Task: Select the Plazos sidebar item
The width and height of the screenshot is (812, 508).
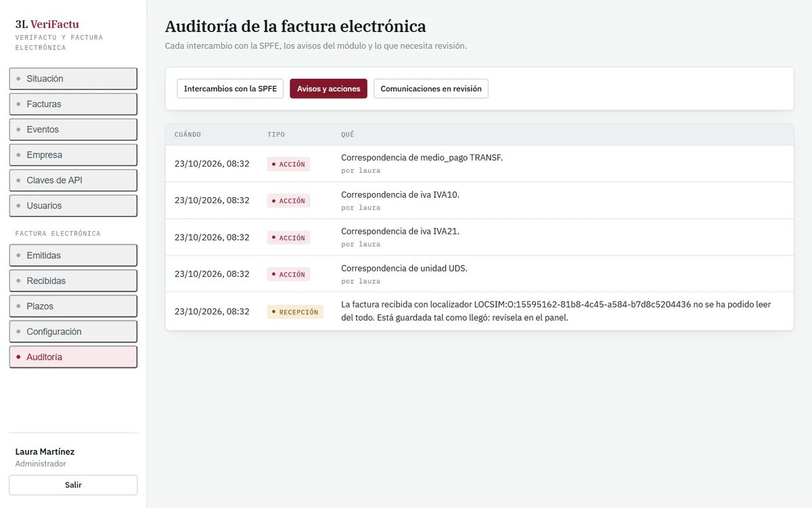Action: [73, 306]
